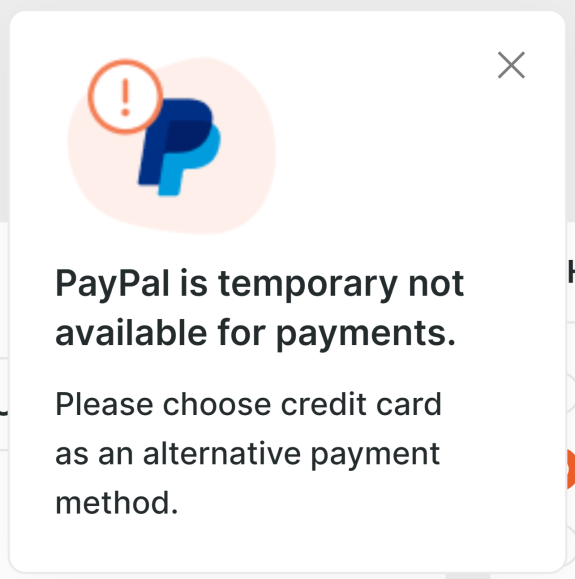Click the gray strip below the dialog

(287, 576)
